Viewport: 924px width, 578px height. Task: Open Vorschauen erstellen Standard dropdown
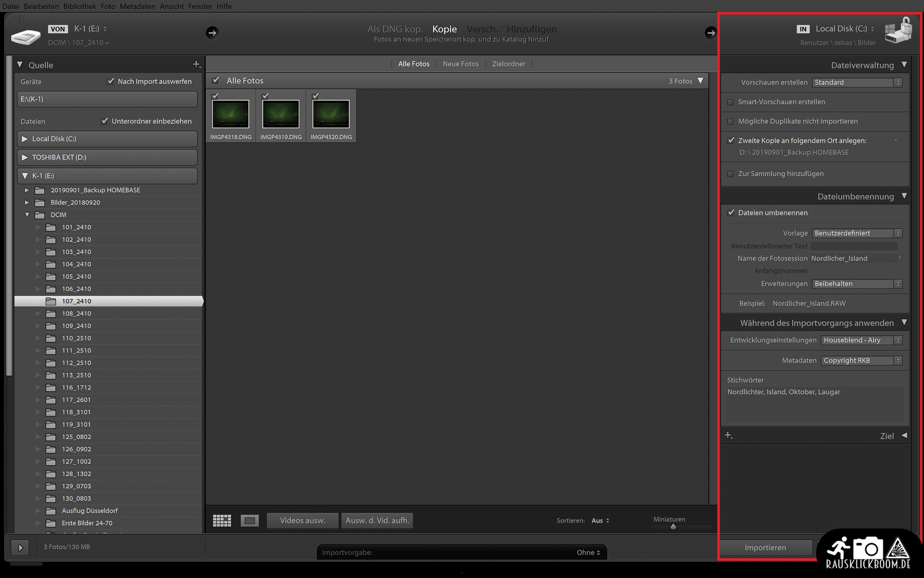click(857, 82)
